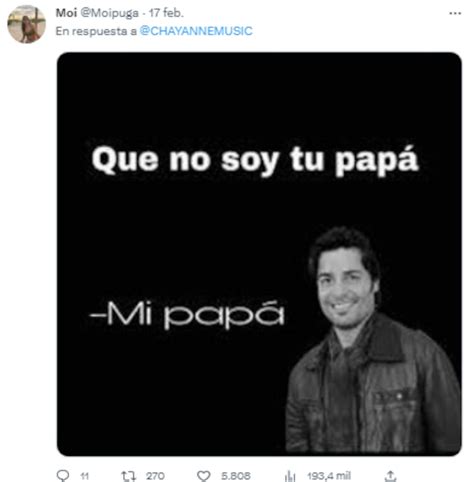Click the 193,4 mil views count

(x=329, y=476)
